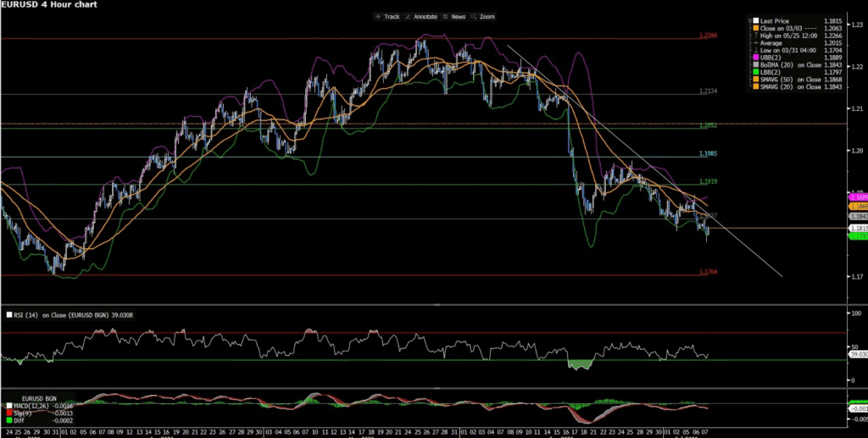Viewport: 868px width, 438px height.
Task: Click the 1.17 price axis label
Action: pos(858,276)
